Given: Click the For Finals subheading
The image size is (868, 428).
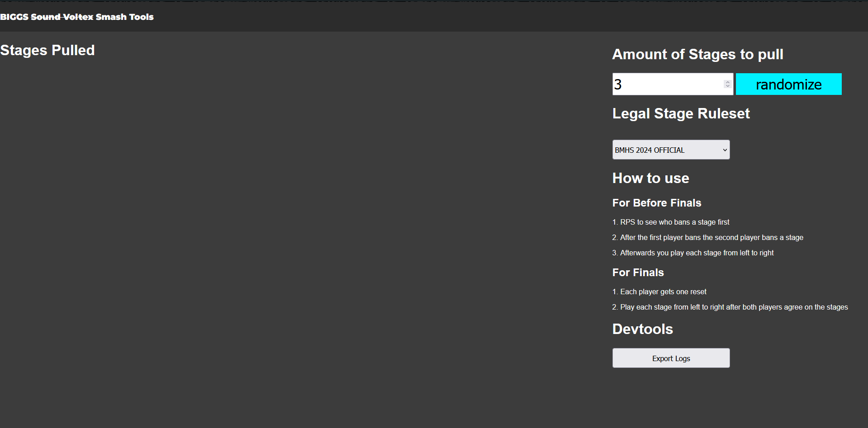Looking at the screenshot, I should coord(638,273).
